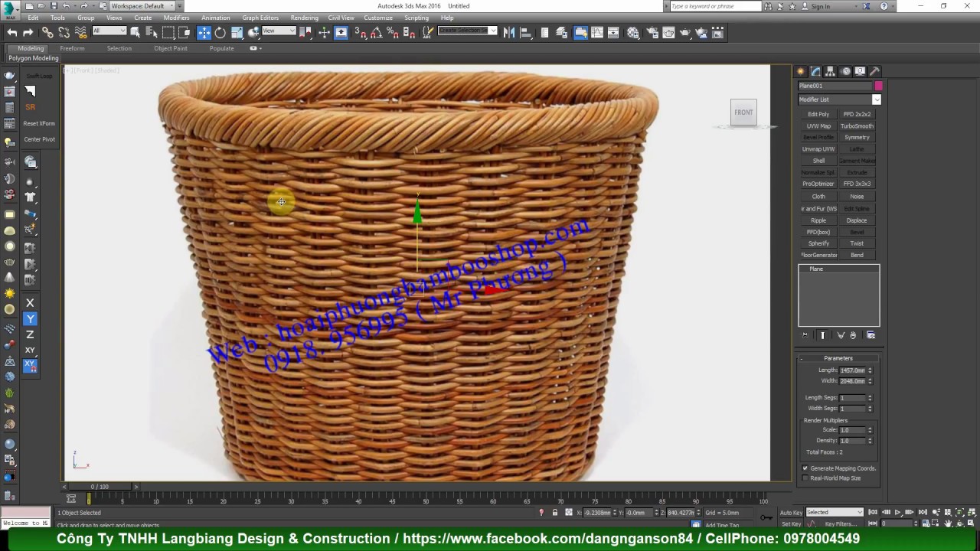Open the Modify command panel tab

(x=815, y=71)
